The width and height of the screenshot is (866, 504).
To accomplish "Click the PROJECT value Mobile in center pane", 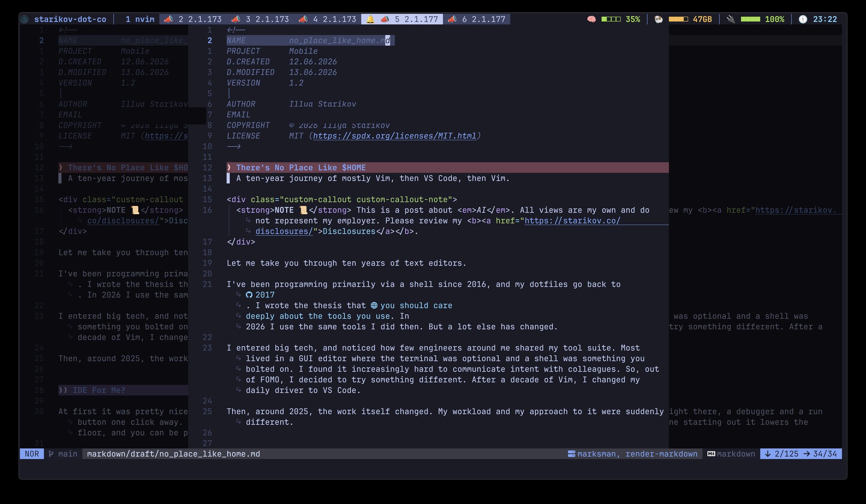I will pos(303,51).
